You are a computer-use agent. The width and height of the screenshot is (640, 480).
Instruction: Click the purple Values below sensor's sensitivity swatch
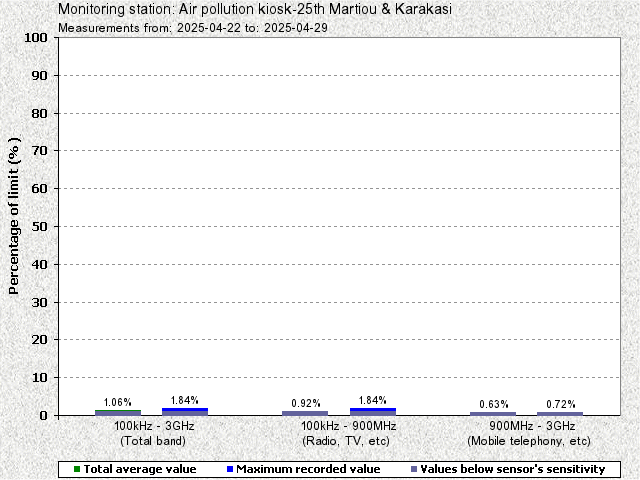tap(414, 469)
